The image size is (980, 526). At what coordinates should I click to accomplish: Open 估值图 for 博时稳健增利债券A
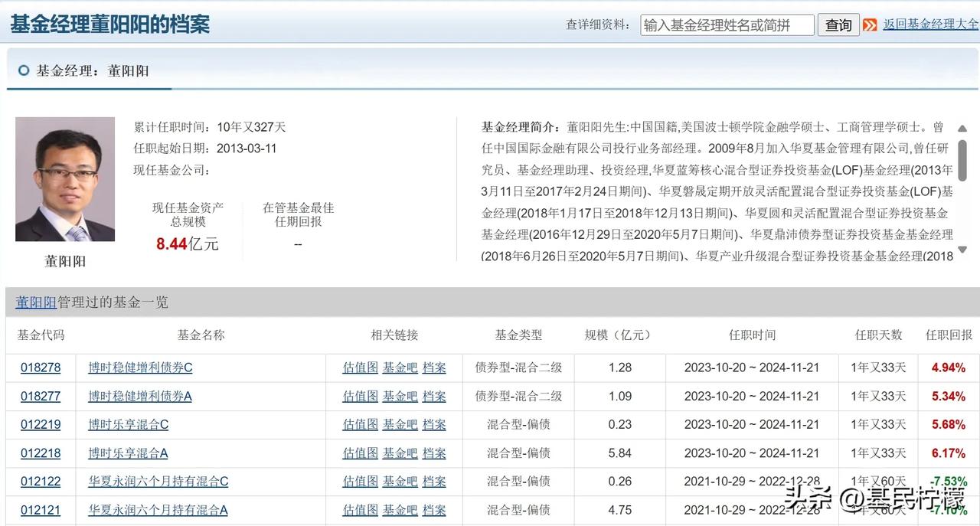click(360, 396)
